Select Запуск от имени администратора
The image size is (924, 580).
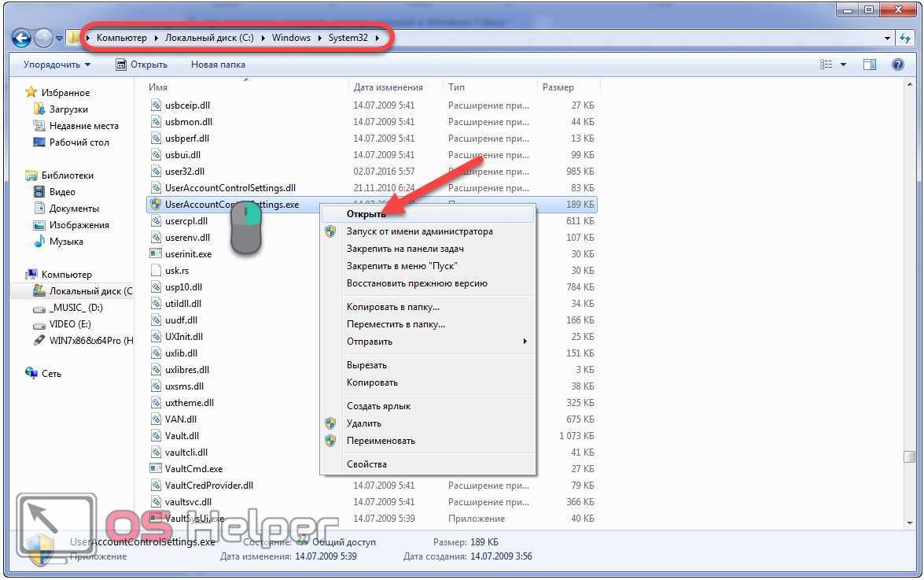pos(419,231)
